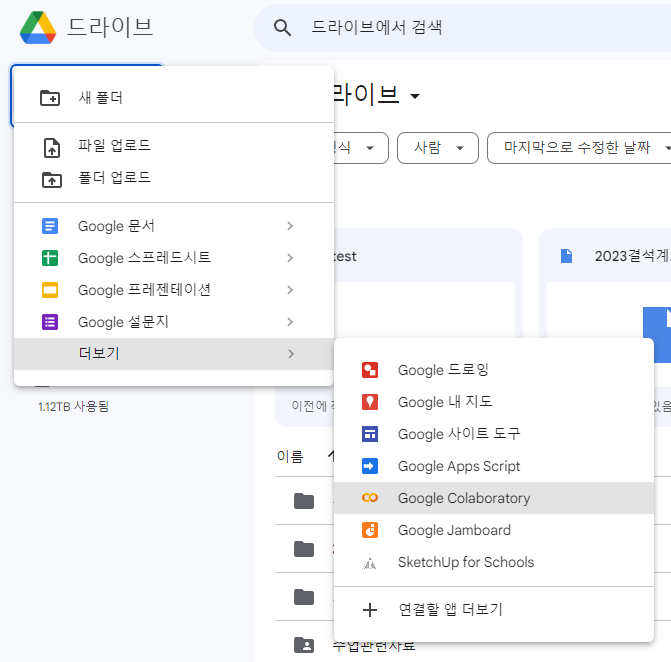The height and width of the screenshot is (662, 671).
Task: Click the Jamboard icon
Action: 370,530
